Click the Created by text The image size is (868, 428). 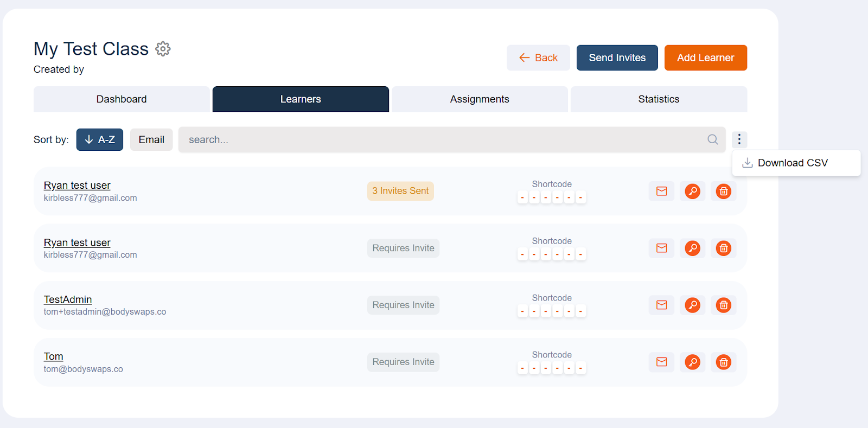point(59,69)
